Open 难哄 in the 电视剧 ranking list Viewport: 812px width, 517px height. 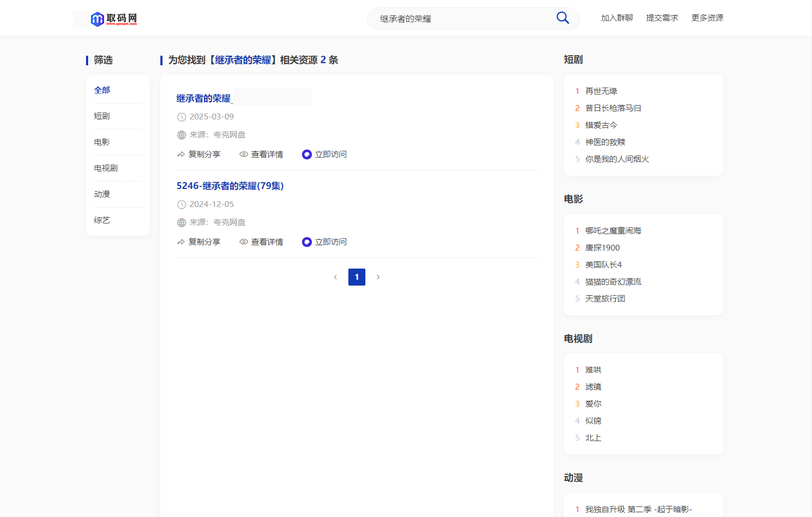[593, 369]
